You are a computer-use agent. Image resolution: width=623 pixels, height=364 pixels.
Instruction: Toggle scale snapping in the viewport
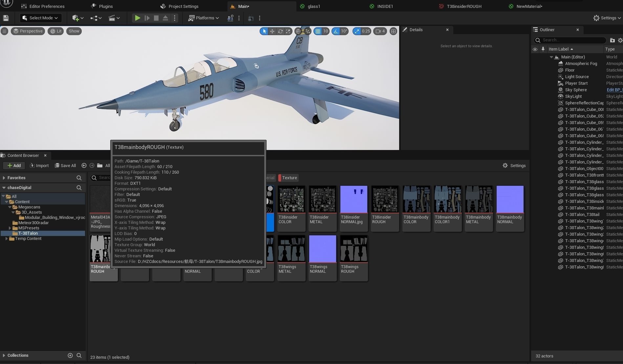coord(357,31)
